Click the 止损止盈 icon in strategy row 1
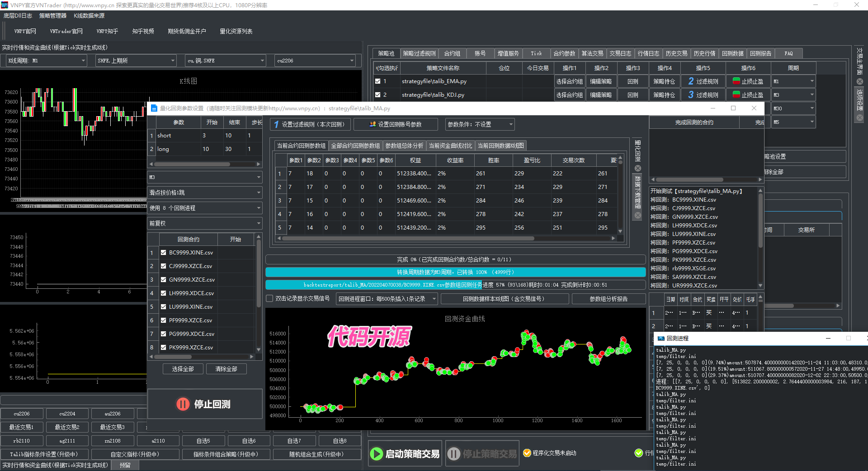 coord(736,81)
